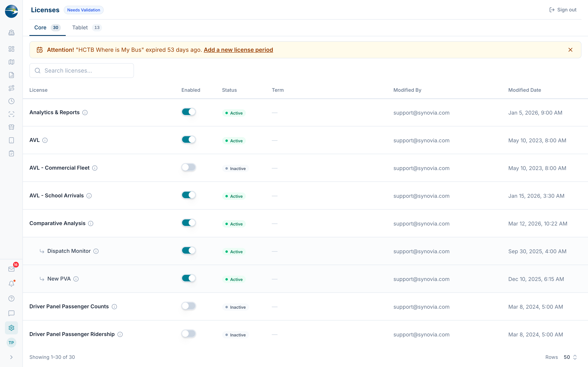This screenshot has width=588, height=367.
Task: Select the Core tab
Action: click(x=47, y=28)
